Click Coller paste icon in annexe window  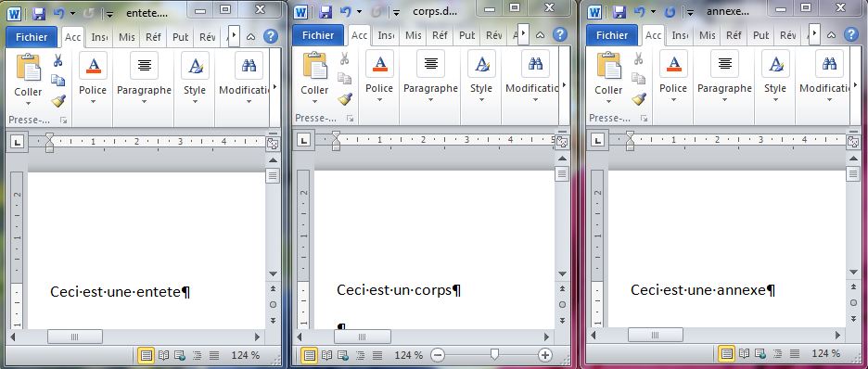pyautogui.click(x=608, y=66)
